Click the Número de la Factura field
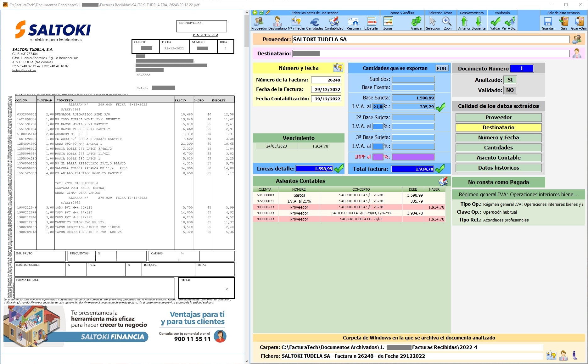This screenshot has height=364, width=588. point(326,80)
